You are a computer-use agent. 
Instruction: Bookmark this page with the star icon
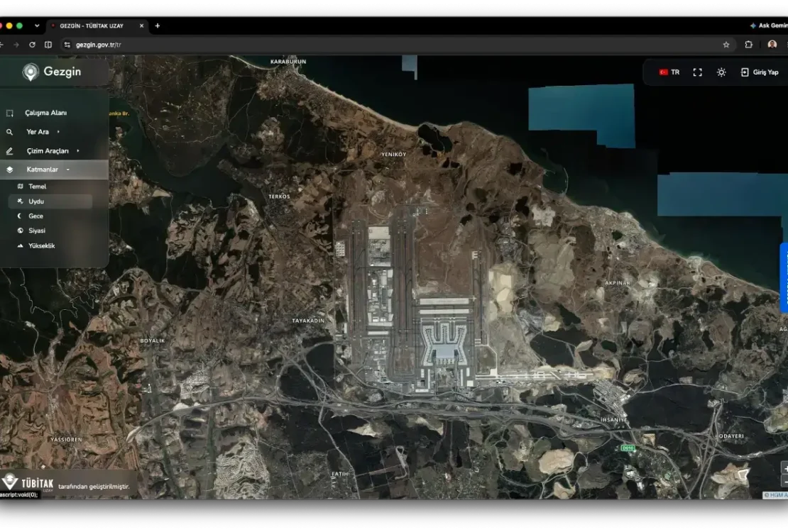click(726, 45)
